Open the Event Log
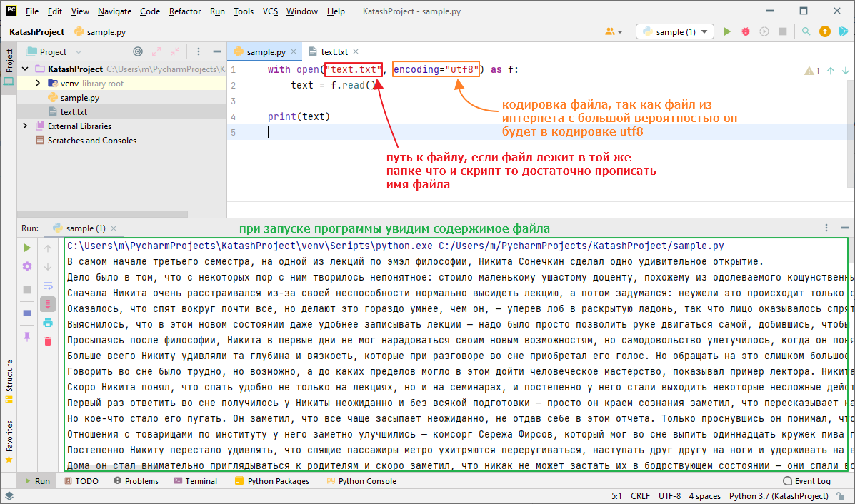Image resolution: width=855 pixels, height=504 pixels. tap(807, 481)
